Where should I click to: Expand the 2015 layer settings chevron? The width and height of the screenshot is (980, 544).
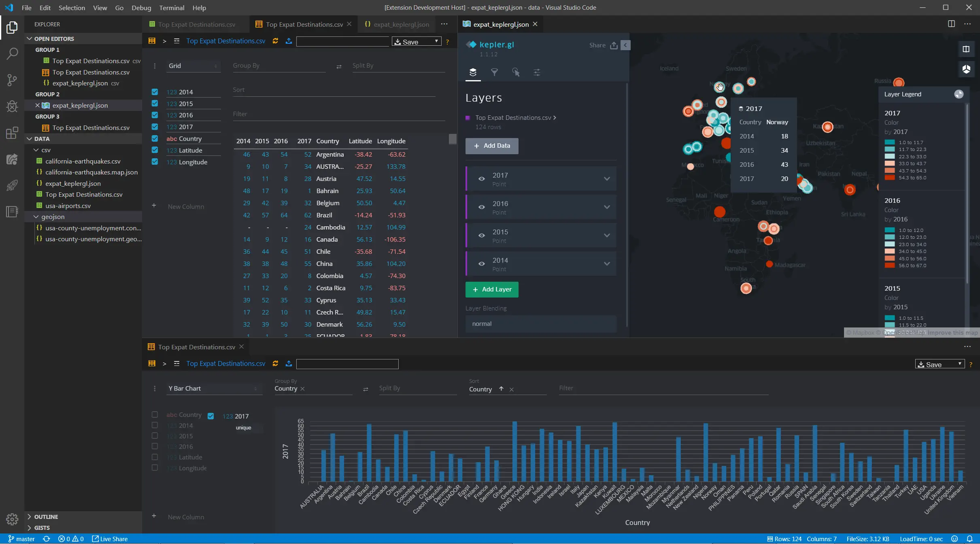[x=607, y=236]
